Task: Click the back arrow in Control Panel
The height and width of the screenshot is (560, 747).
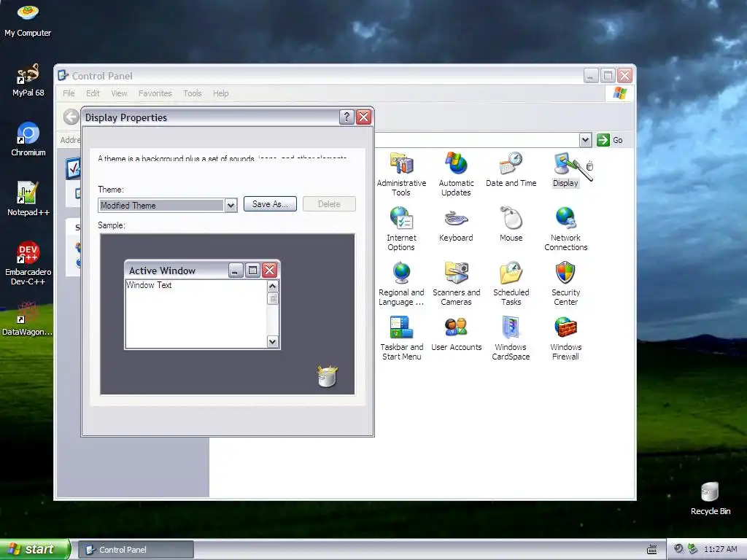Action: coord(71,117)
